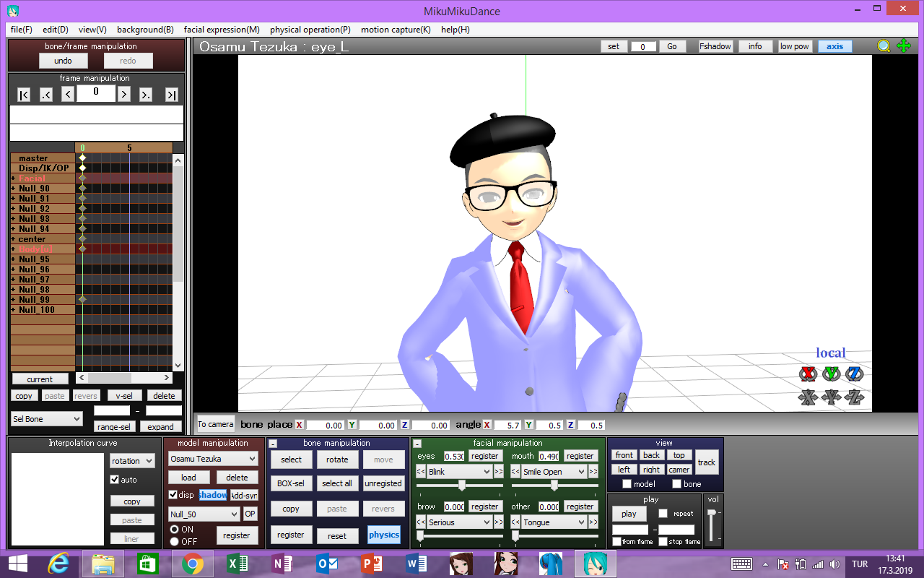Screen dimensions: 924x578
Task: Collapse the facial manipulation panel with minus icon
Action: pos(417,444)
